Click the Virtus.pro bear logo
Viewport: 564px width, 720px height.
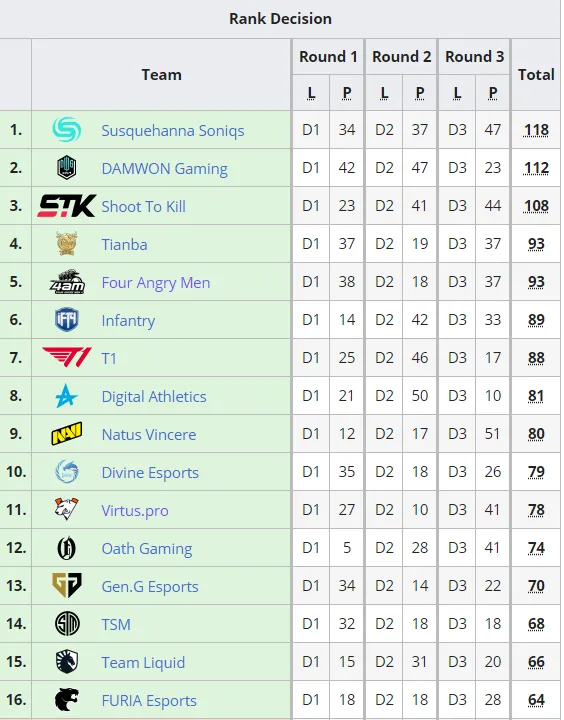67,509
